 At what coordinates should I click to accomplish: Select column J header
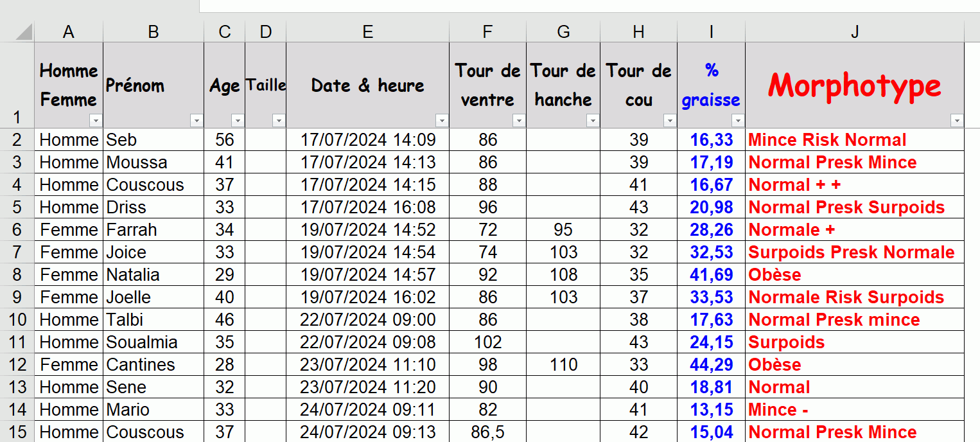(x=855, y=32)
